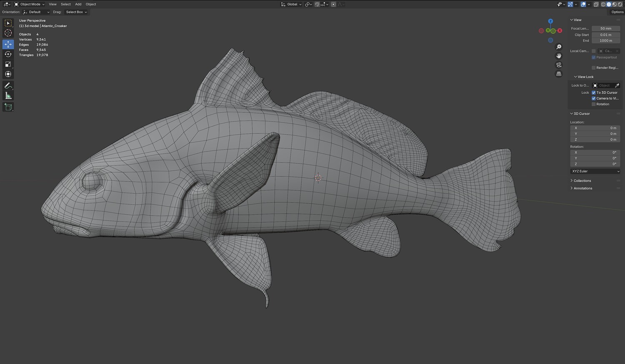Choose the Annotate pencil tool
This screenshot has height=364, width=625.
(x=8, y=86)
